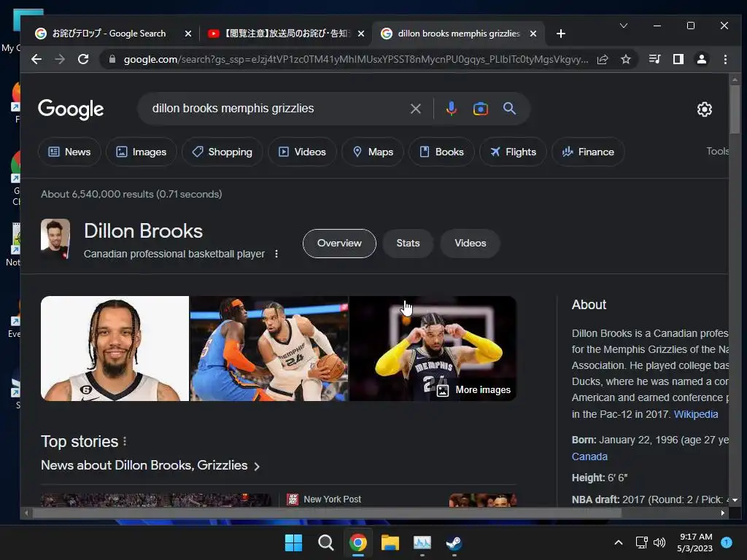Switch to the お詫びテロップ Google Search tab
The image size is (747, 560).
click(108, 34)
